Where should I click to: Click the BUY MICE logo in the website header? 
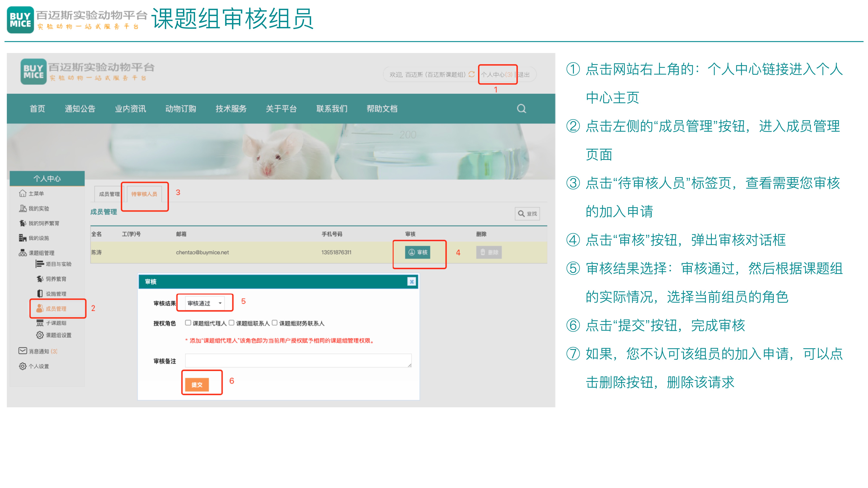point(33,71)
